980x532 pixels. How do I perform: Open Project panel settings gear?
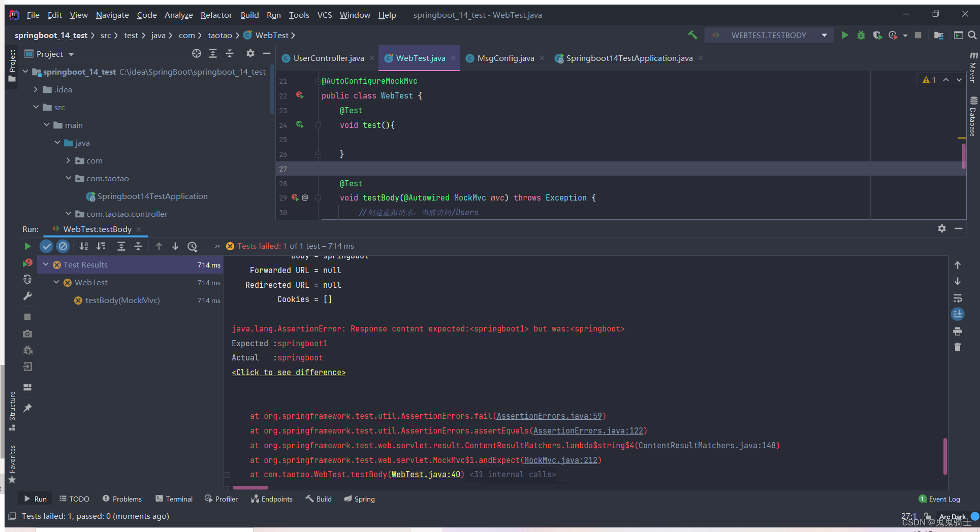[250, 53]
